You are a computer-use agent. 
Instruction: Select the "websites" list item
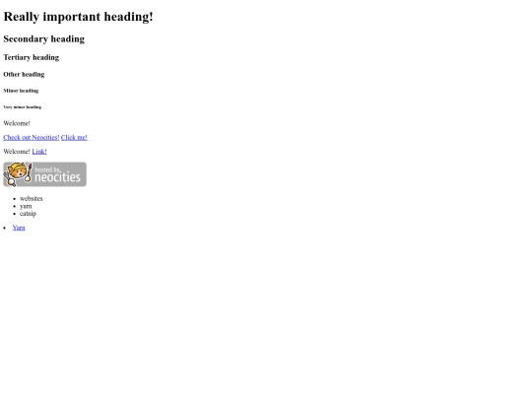click(x=32, y=198)
